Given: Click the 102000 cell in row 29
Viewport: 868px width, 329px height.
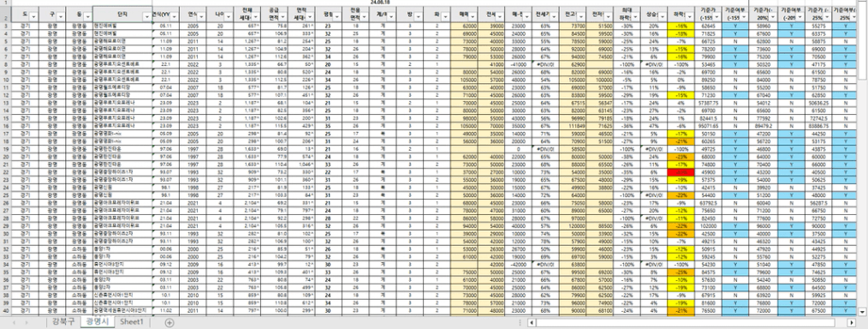Looking at the screenshot, I should tap(709, 226).
